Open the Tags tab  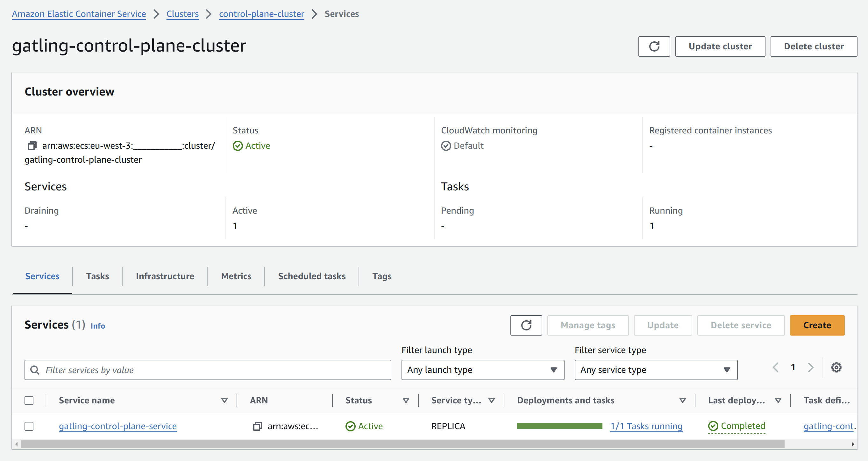382,276
